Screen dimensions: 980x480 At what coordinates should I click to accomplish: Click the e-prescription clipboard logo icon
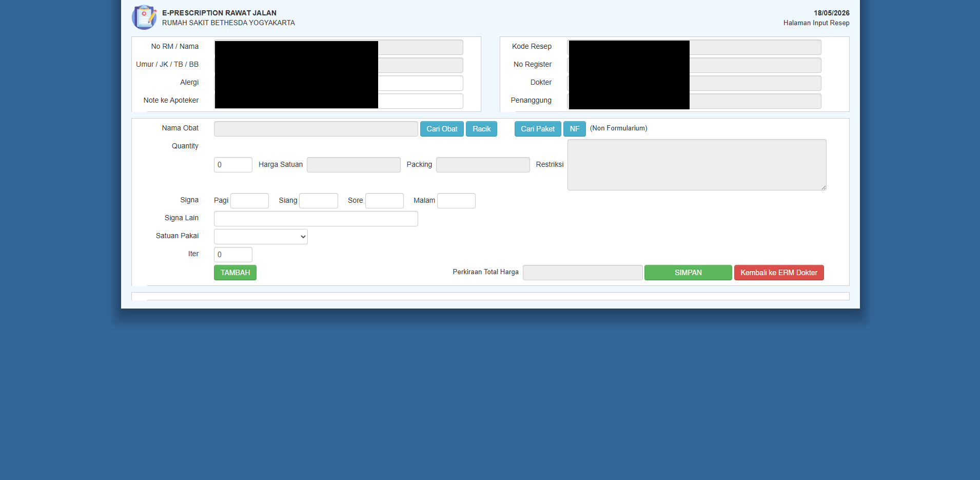point(144,17)
